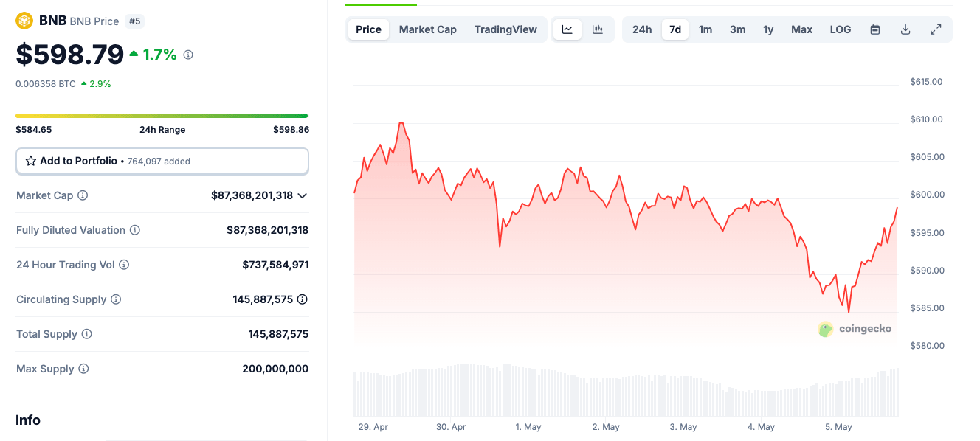Click the coingecko watermark on the chart
Image resolution: width=980 pixels, height=441 pixels.
pos(855,329)
